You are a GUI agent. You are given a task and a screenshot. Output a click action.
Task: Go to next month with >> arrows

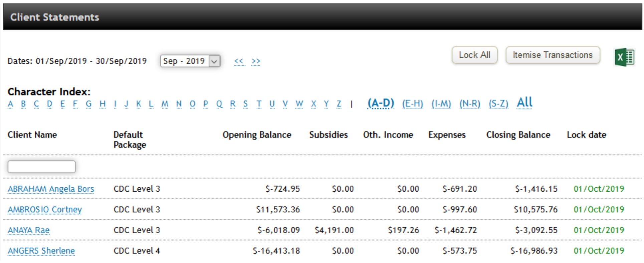click(256, 61)
